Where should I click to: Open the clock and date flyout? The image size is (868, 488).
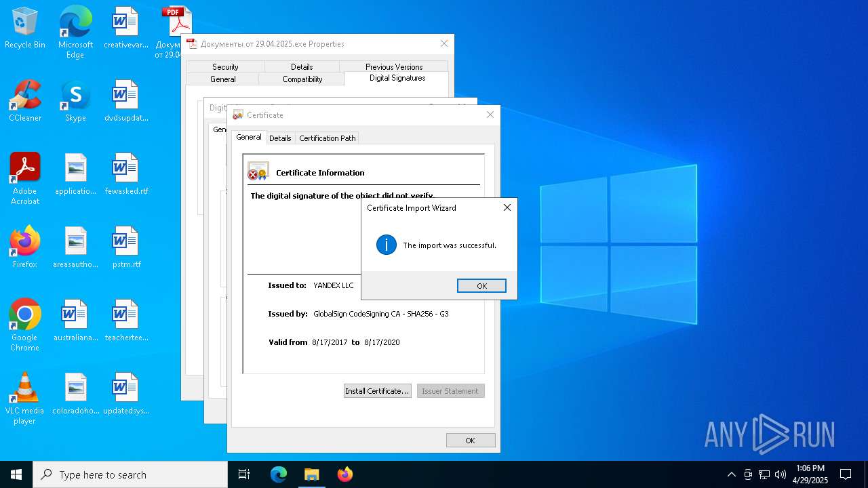[810, 474]
